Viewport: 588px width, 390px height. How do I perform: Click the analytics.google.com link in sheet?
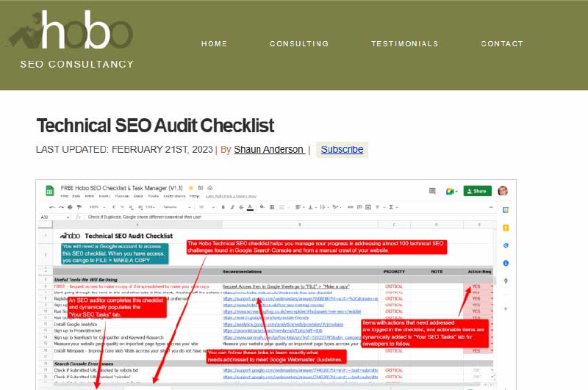(x=283, y=325)
